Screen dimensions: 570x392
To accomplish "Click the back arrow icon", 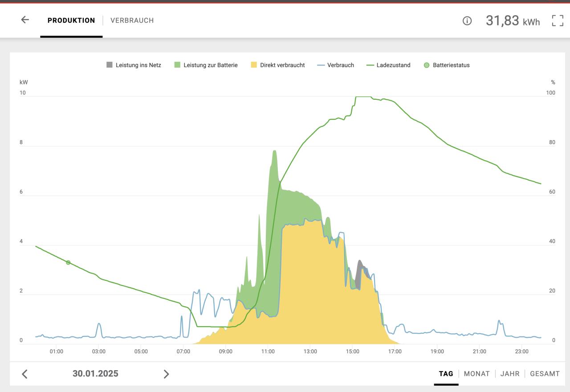I will (25, 20).
